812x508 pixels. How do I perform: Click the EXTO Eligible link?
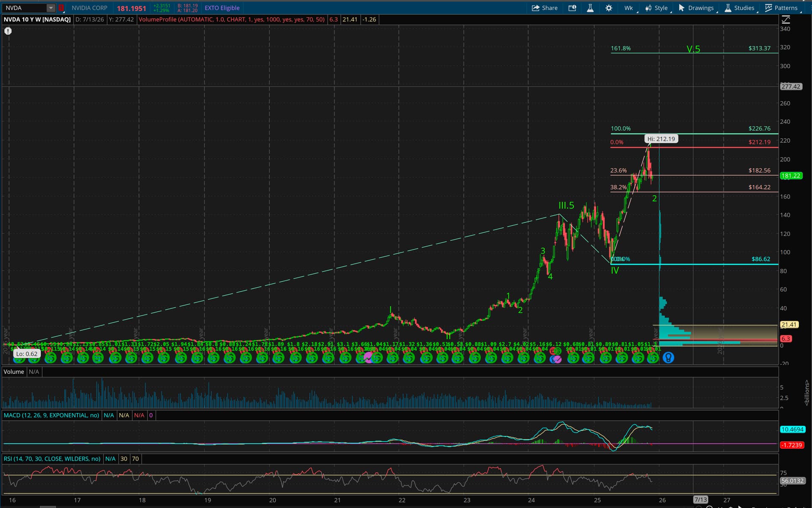click(x=222, y=8)
